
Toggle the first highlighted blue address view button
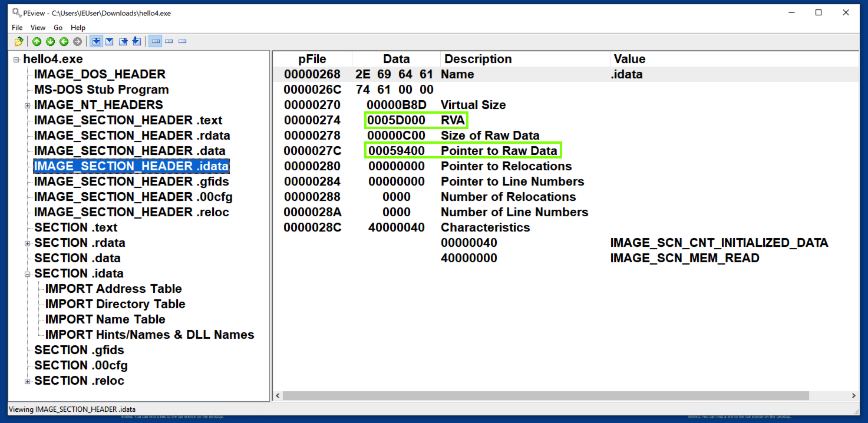(95, 41)
